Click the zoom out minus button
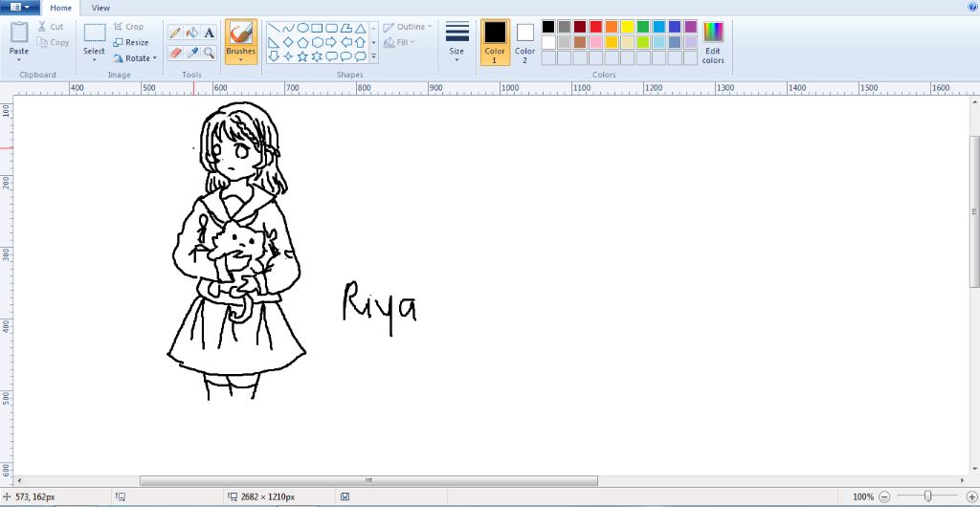The height and width of the screenshot is (507, 980). (883, 497)
